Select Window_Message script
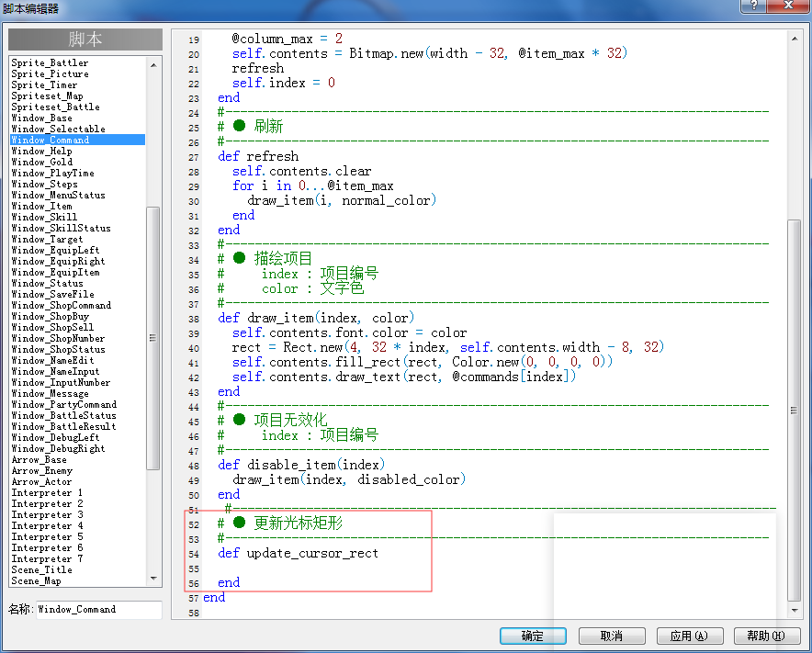Viewport: 812px width, 653px height. 50,394
